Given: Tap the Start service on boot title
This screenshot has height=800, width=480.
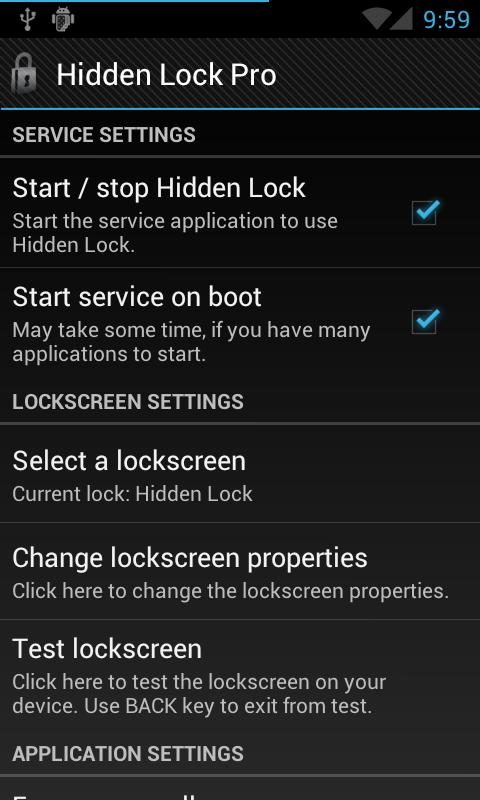Looking at the screenshot, I should tap(137, 297).
